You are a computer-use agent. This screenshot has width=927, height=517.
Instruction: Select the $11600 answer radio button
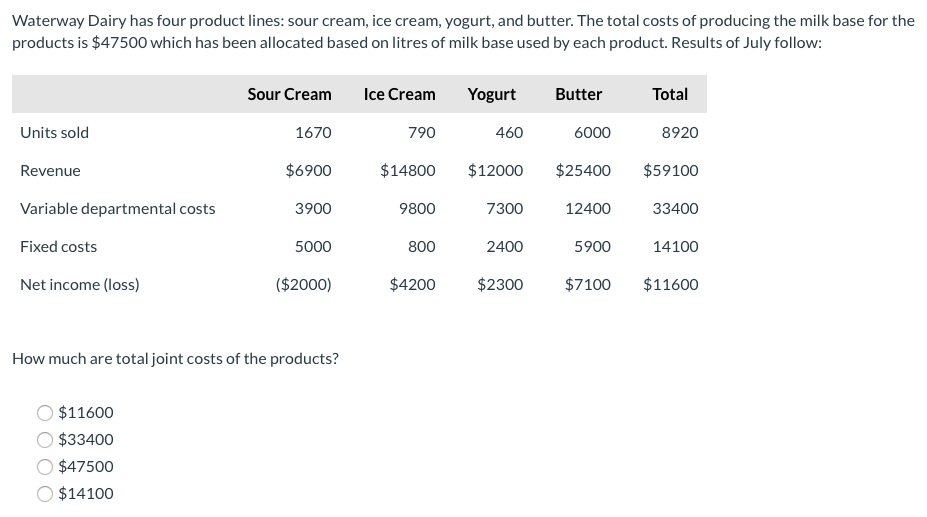pyautogui.click(x=46, y=413)
